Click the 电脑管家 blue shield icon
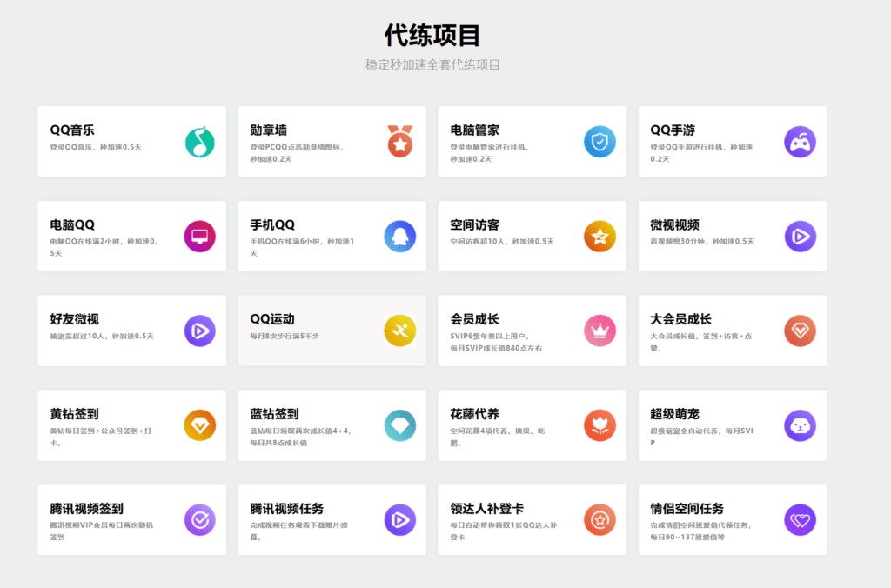The height and width of the screenshot is (588, 891). (600, 142)
